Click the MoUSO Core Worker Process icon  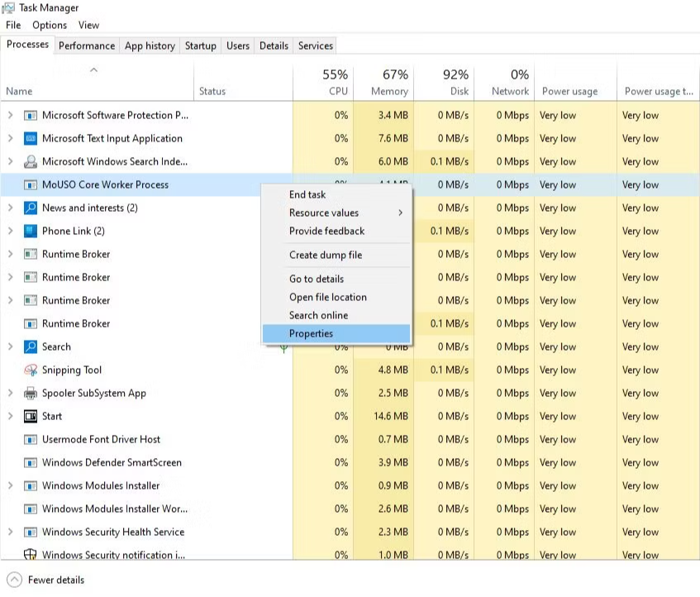pos(30,185)
